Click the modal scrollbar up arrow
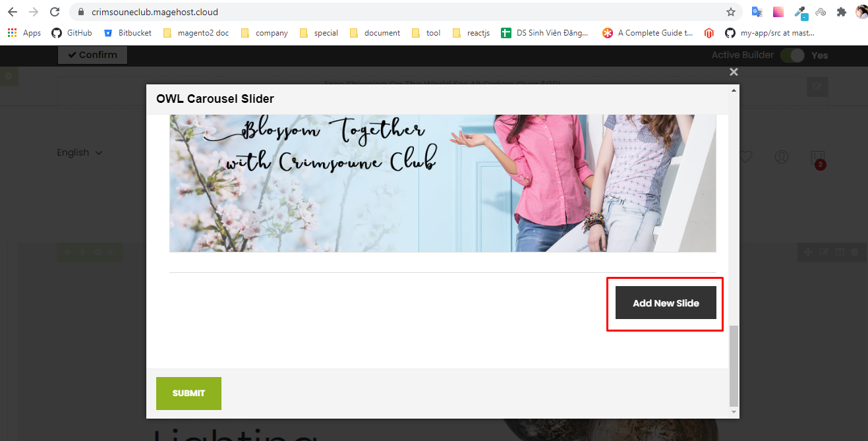The width and height of the screenshot is (868, 441). point(734,89)
